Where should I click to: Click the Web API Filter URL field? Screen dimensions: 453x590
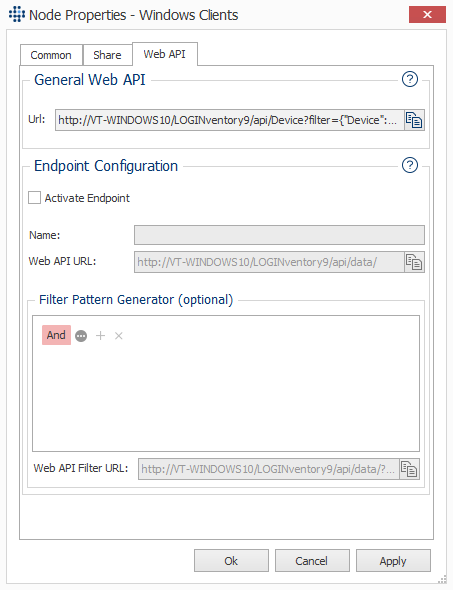[x=269, y=469]
